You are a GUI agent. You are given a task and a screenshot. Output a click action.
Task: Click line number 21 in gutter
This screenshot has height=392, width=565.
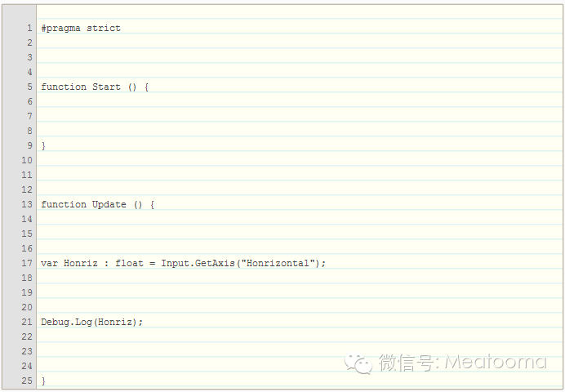click(x=26, y=322)
